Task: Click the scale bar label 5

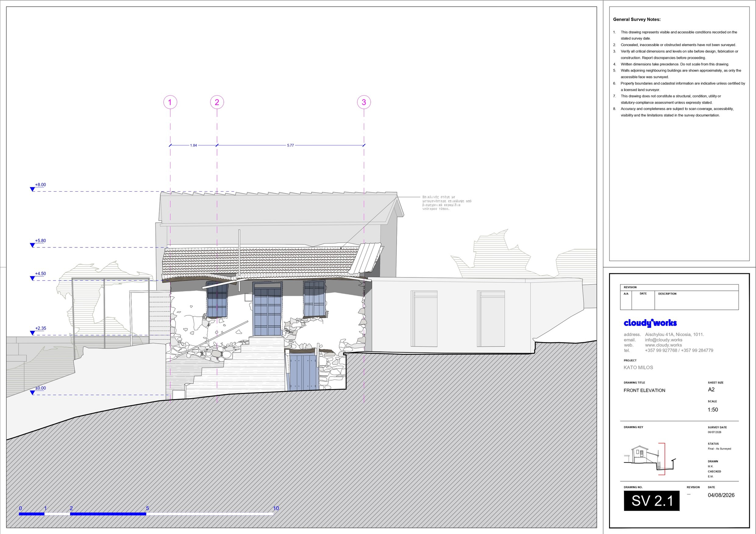Action: (x=148, y=508)
